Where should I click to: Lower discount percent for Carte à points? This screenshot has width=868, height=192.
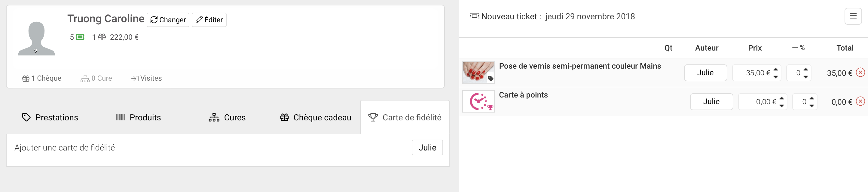pyautogui.click(x=811, y=106)
